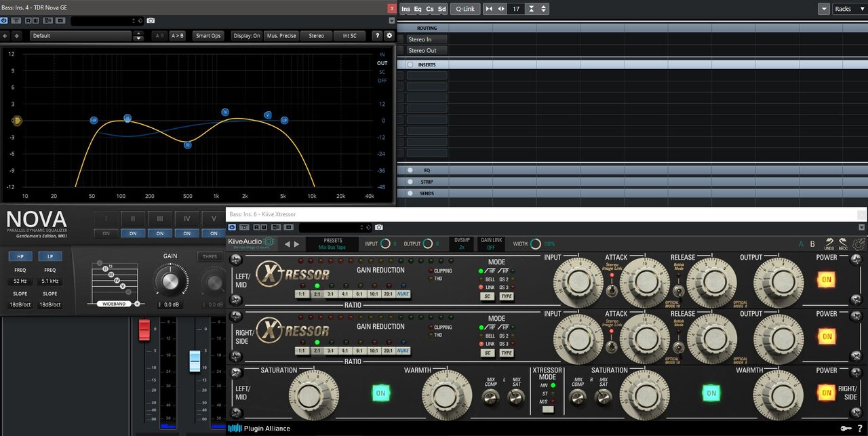Open TDR Nova settings gear

(389, 36)
